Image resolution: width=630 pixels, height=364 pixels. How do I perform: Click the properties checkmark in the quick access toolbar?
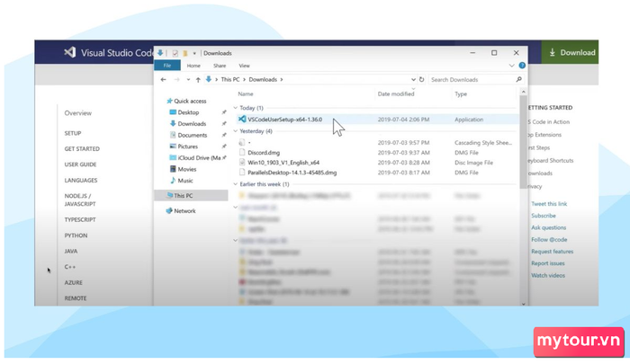point(175,53)
